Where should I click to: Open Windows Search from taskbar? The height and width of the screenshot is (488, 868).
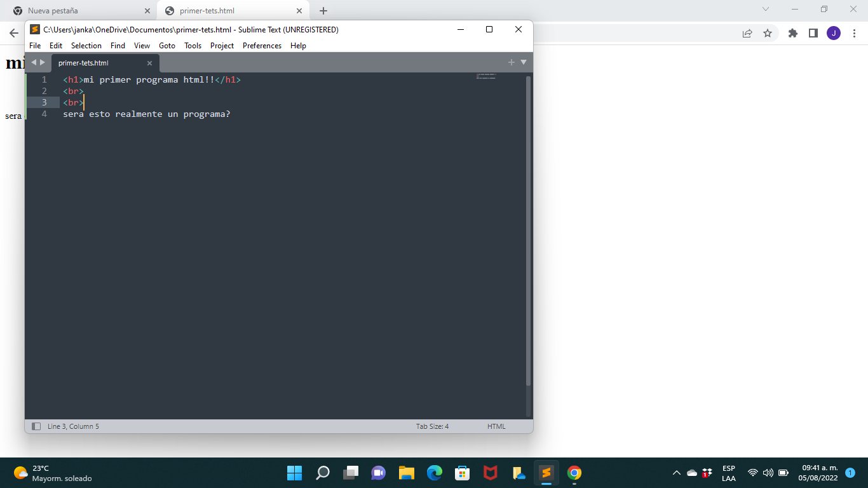pos(323,473)
